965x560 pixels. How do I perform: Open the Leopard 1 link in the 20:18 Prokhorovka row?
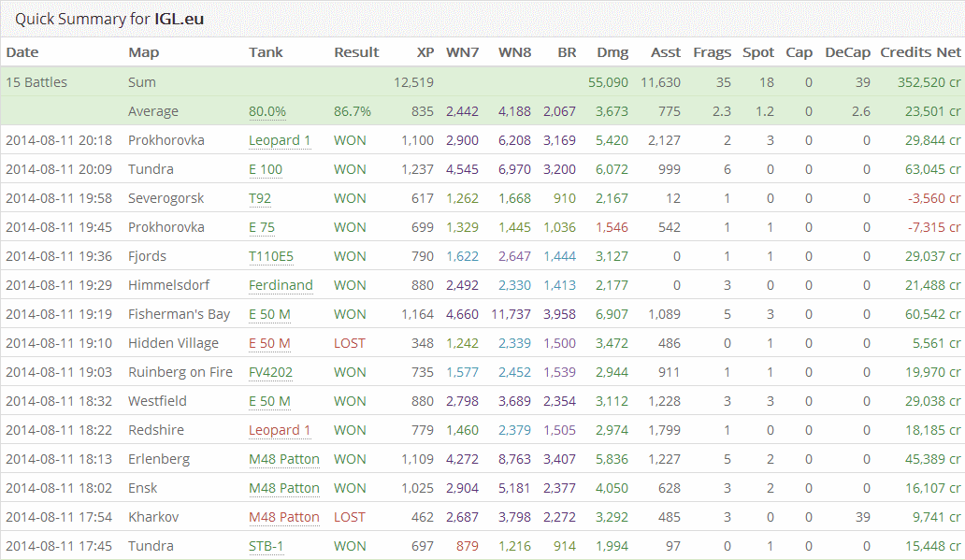point(280,140)
